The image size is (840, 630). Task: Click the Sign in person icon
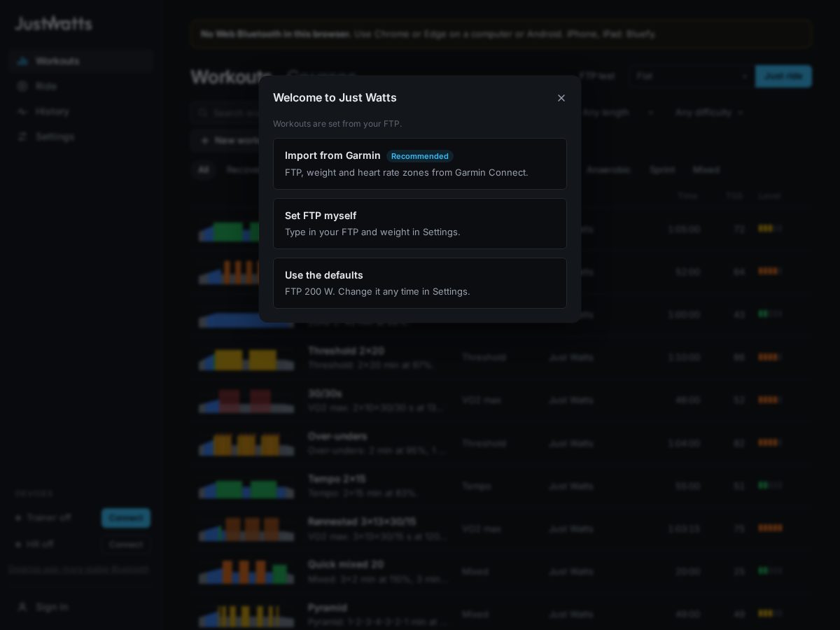[x=22, y=607]
